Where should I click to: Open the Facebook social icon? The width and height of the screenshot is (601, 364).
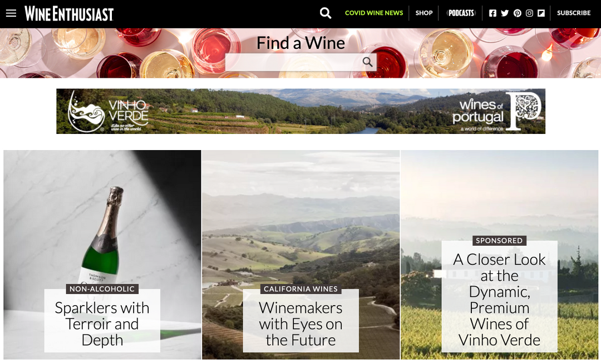click(492, 13)
